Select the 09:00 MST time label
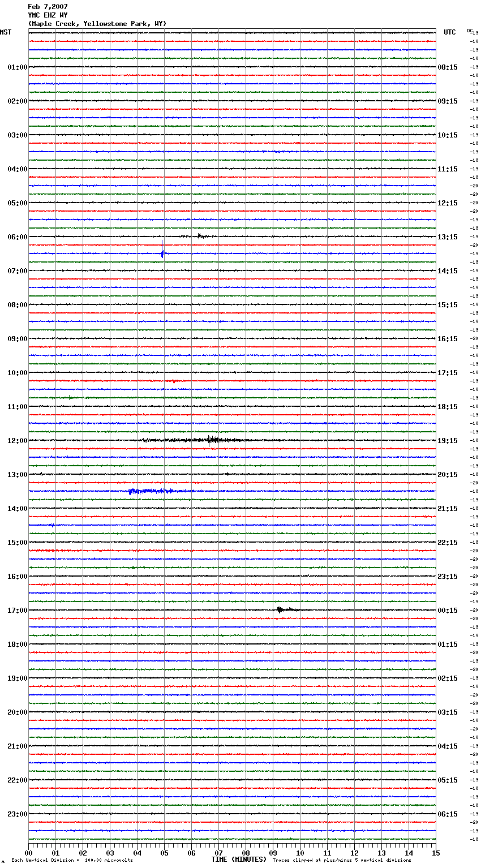This screenshot has width=481, height=868. coord(17,339)
